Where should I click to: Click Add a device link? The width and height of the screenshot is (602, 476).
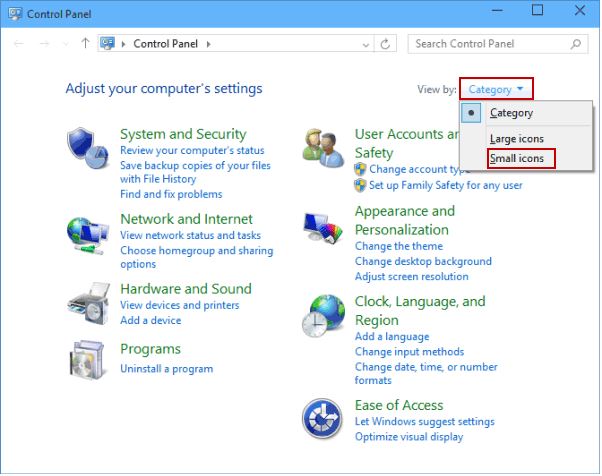tap(150, 320)
